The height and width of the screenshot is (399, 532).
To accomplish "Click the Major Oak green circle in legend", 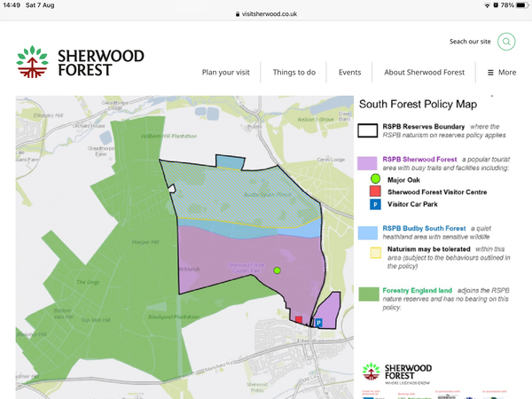I will pyautogui.click(x=375, y=179).
